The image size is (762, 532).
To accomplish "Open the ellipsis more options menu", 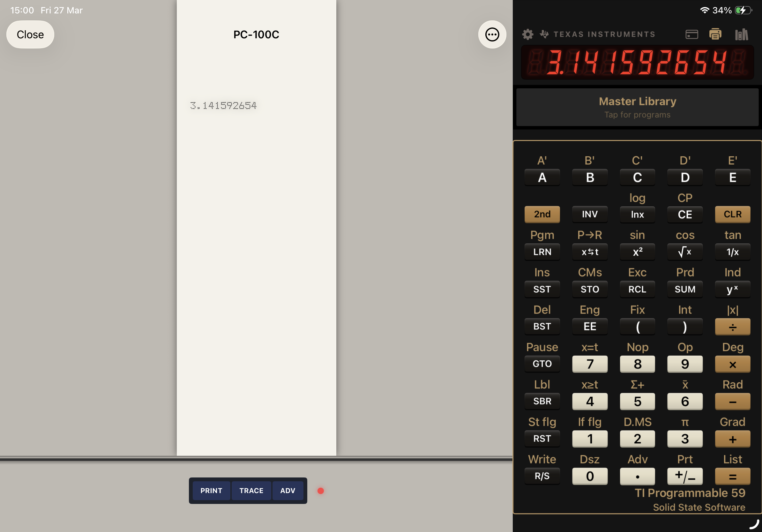I will point(492,34).
